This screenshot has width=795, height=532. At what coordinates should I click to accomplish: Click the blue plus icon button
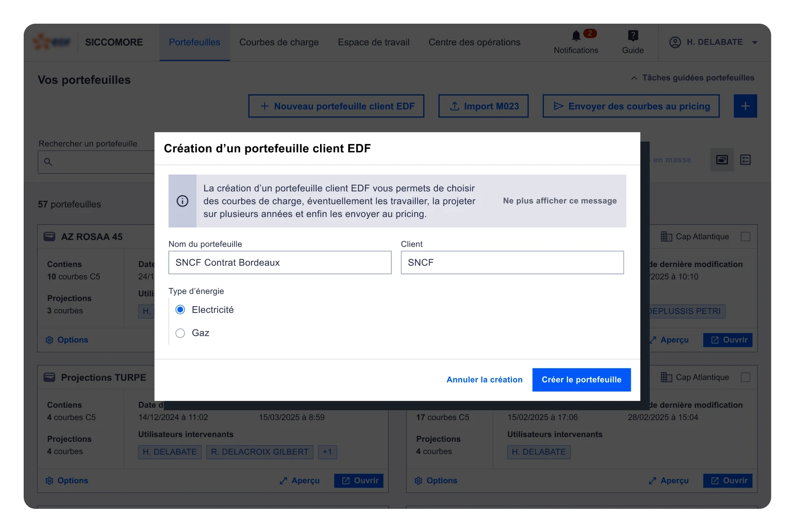(745, 106)
